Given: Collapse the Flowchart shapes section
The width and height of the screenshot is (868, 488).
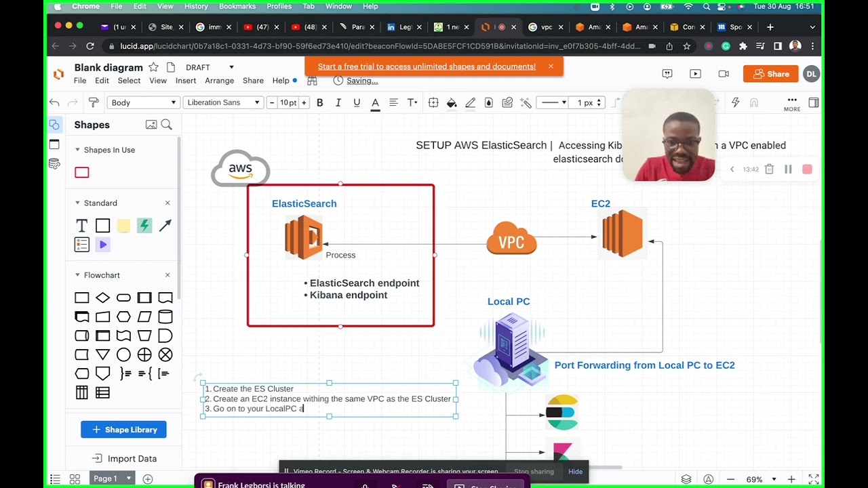Looking at the screenshot, I should (x=77, y=275).
